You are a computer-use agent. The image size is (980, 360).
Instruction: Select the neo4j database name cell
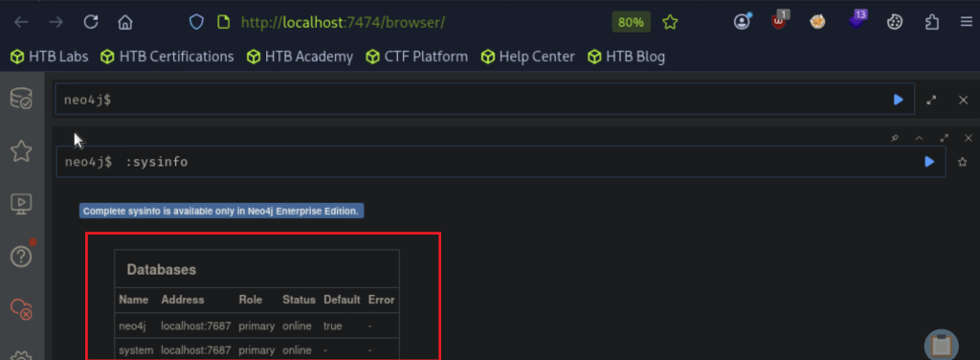tap(132, 326)
